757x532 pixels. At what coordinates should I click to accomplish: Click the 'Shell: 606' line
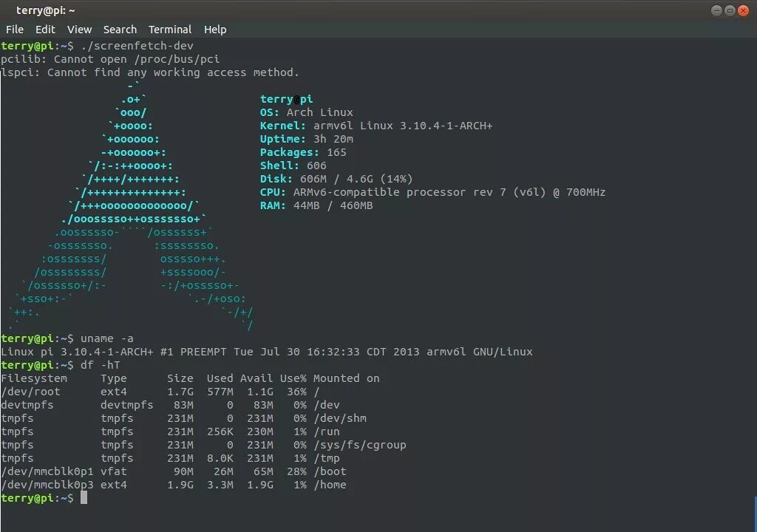coord(293,166)
